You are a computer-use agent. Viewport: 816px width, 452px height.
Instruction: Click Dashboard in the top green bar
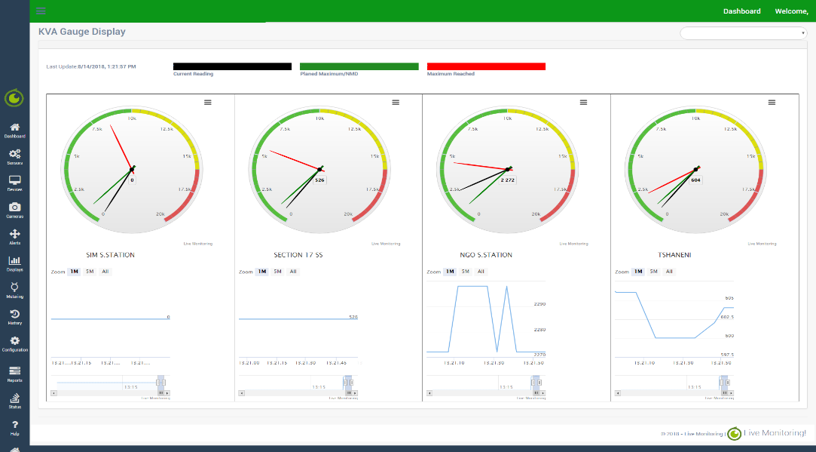(741, 11)
